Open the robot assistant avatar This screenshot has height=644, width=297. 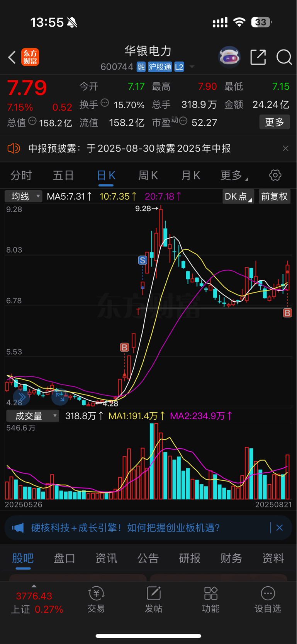tap(229, 57)
